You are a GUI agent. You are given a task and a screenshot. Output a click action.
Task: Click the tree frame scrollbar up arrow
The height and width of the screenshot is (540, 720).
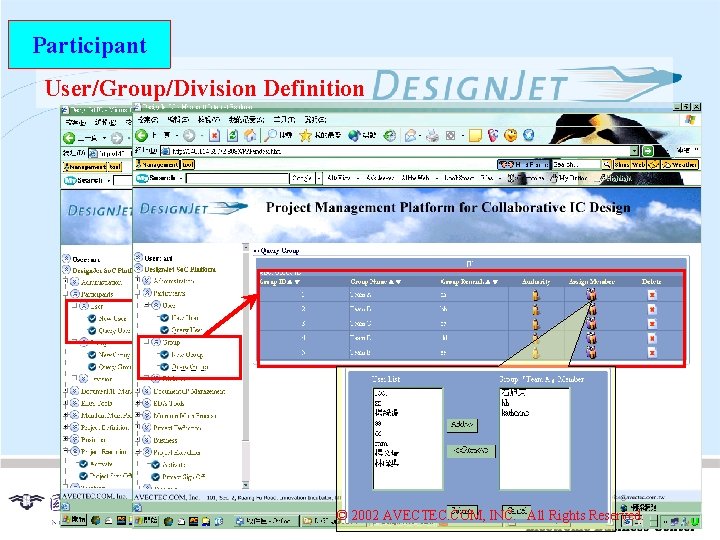(x=246, y=247)
